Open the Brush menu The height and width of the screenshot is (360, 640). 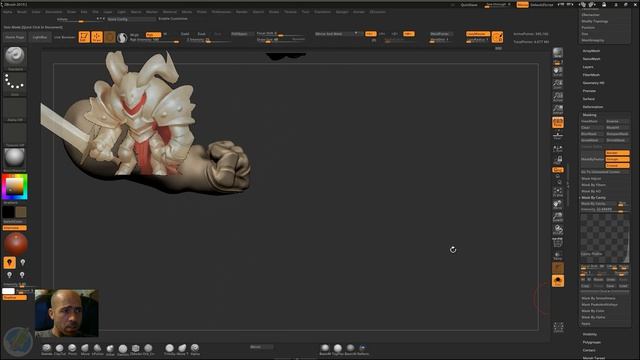[22, 12]
